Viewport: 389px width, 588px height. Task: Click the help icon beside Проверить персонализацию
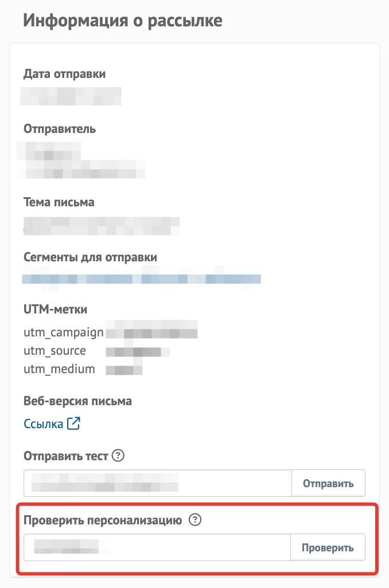pyautogui.click(x=195, y=520)
